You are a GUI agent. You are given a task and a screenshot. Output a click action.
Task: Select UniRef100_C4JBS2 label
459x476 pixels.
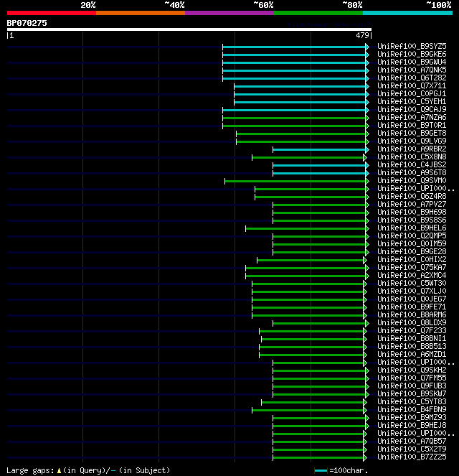pyautogui.click(x=412, y=164)
